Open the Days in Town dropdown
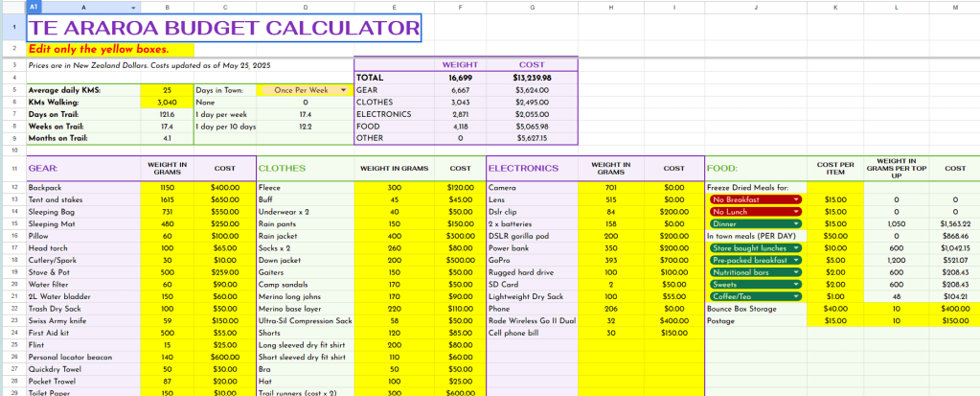This screenshot has width=980, height=396. [x=343, y=89]
